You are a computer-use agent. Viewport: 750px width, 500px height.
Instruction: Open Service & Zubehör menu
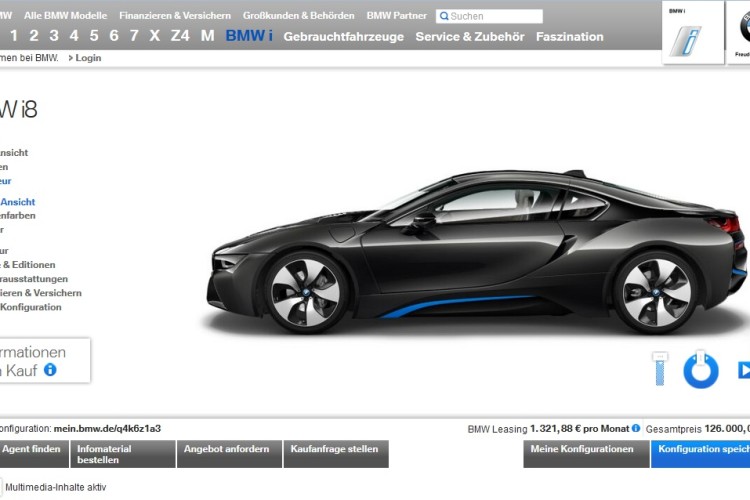470,36
